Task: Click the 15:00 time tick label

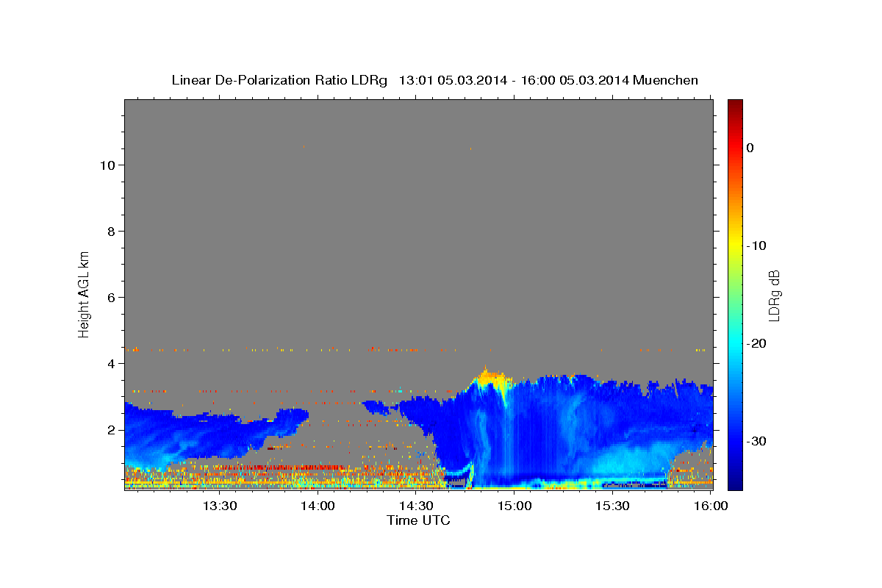Action: 514,506
